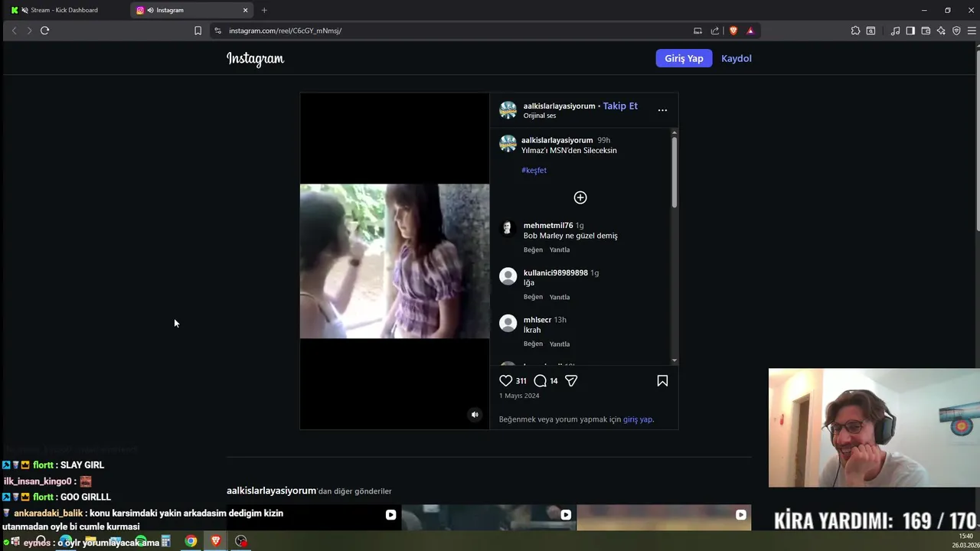Open kullanici98989898 profile avatar
This screenshot has height=551, width=980.
point(508,276)
